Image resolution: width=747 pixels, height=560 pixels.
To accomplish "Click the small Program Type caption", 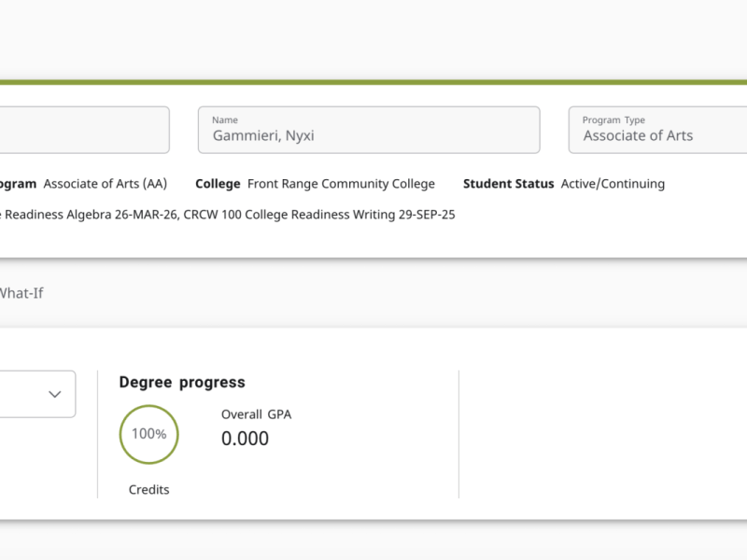I will coord(613,120).
